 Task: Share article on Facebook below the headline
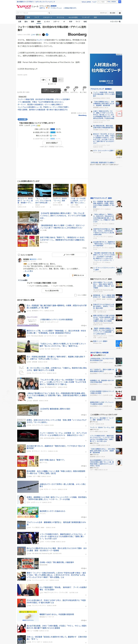click(47, 35)
